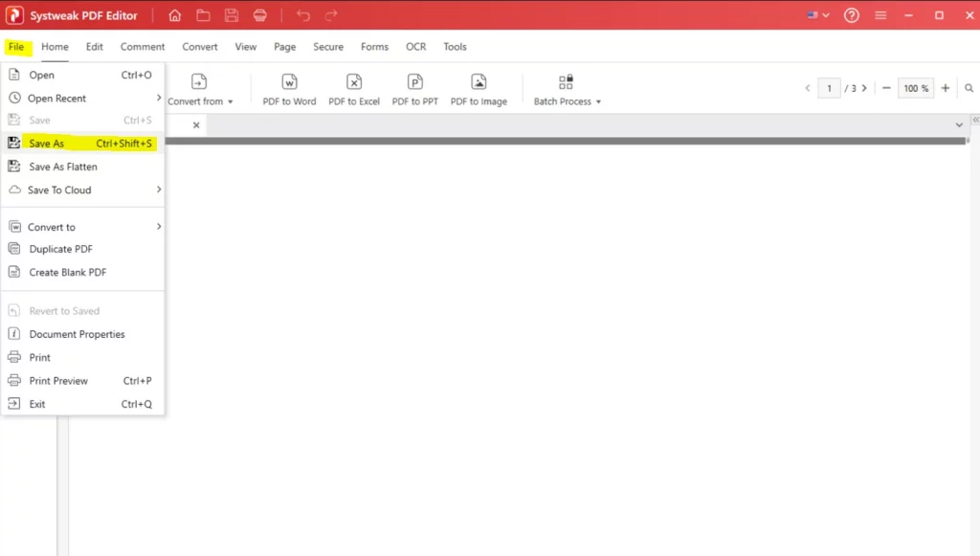This screenshot has height=556, width=980.
Task: Click PDF to Excel tool
Action: (354, 89)
